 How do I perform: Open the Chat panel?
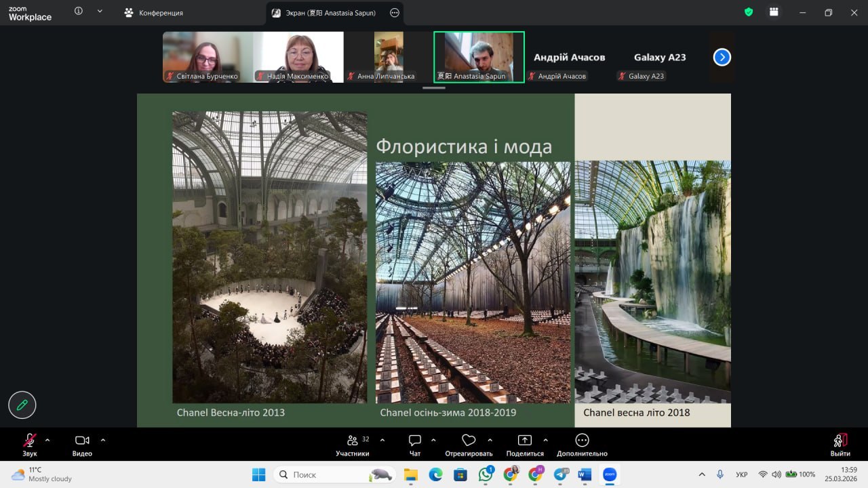tap(415, 441)
